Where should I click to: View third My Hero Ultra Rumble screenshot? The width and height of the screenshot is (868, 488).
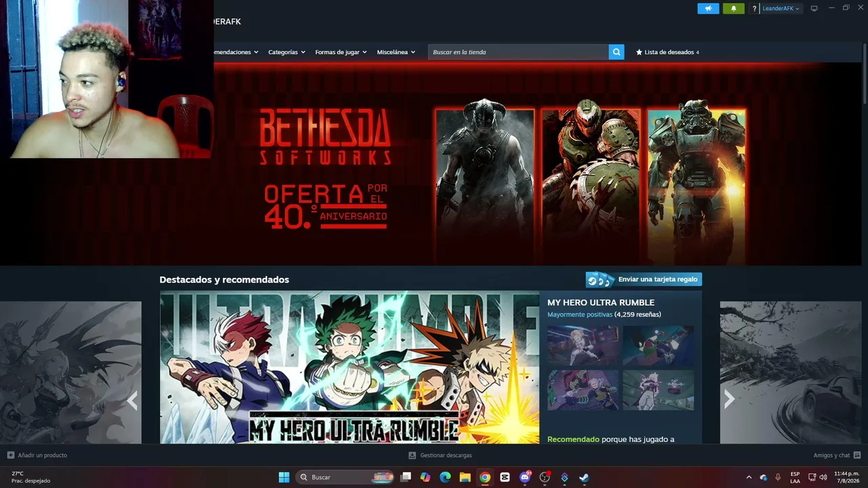(x=583, y=390)
